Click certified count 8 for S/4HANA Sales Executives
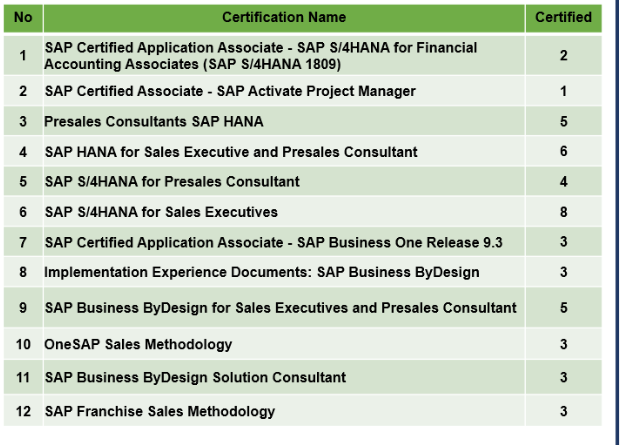624x445 pixels. click(563, 212)
